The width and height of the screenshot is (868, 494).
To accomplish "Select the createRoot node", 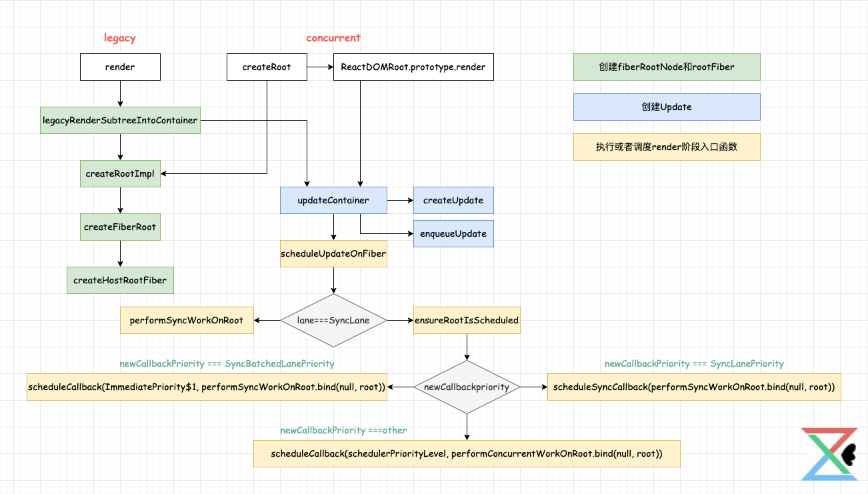I will tap(267, 67).
